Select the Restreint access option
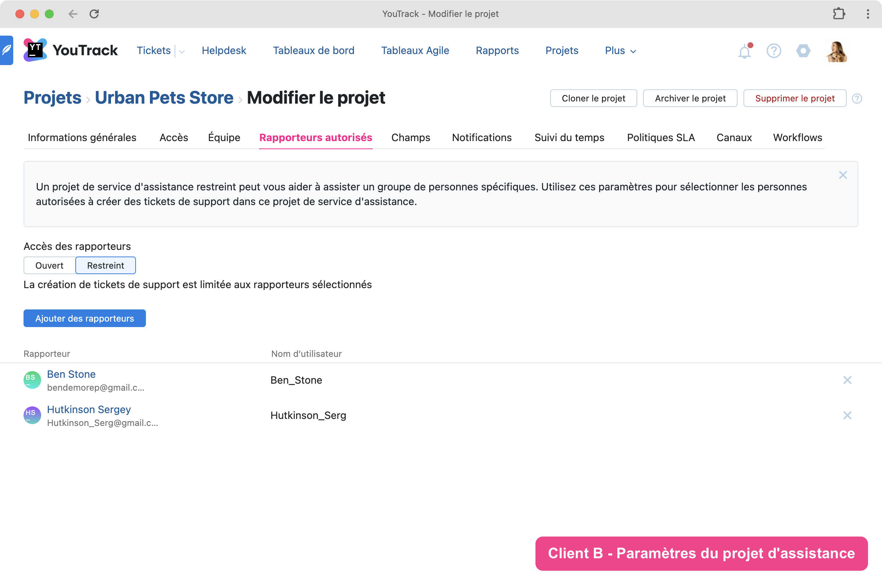Image resolution: width=882 pixels, height=588 pixels. 105,265
